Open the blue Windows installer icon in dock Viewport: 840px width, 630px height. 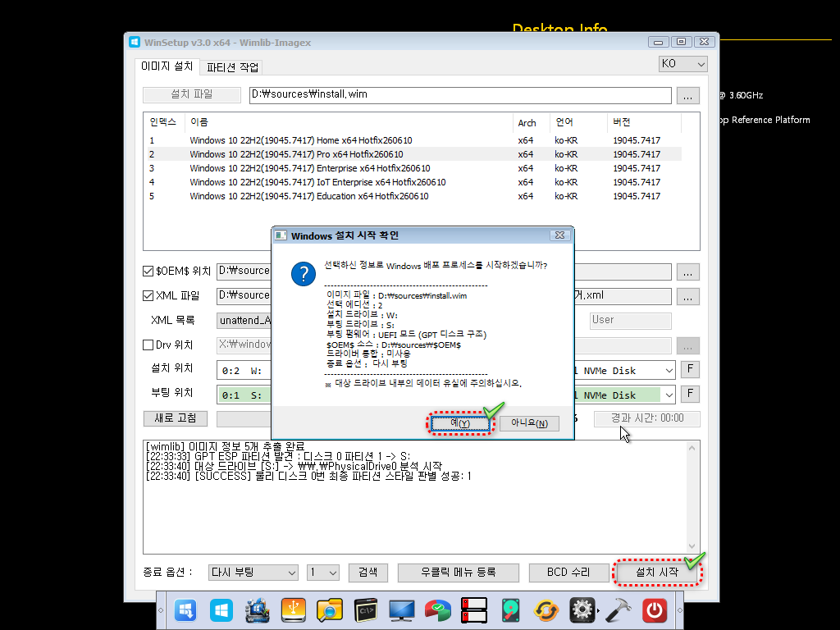click(185, 610)
